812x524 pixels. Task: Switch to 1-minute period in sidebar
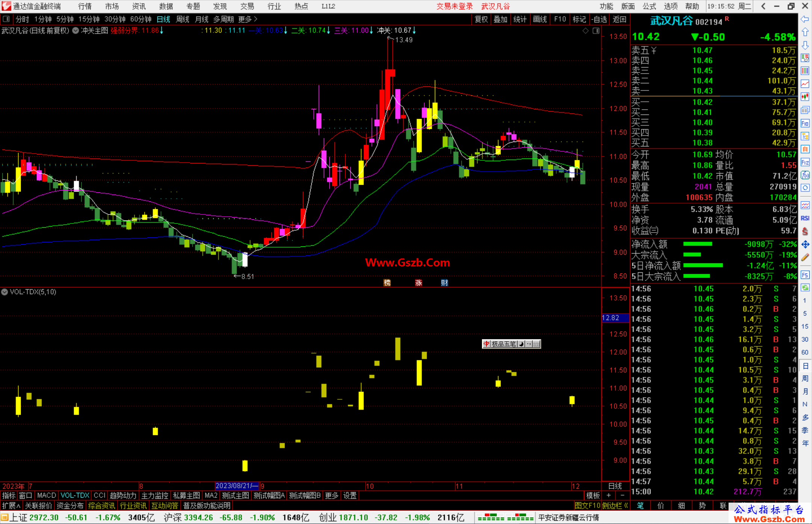(x=805, y=301)
